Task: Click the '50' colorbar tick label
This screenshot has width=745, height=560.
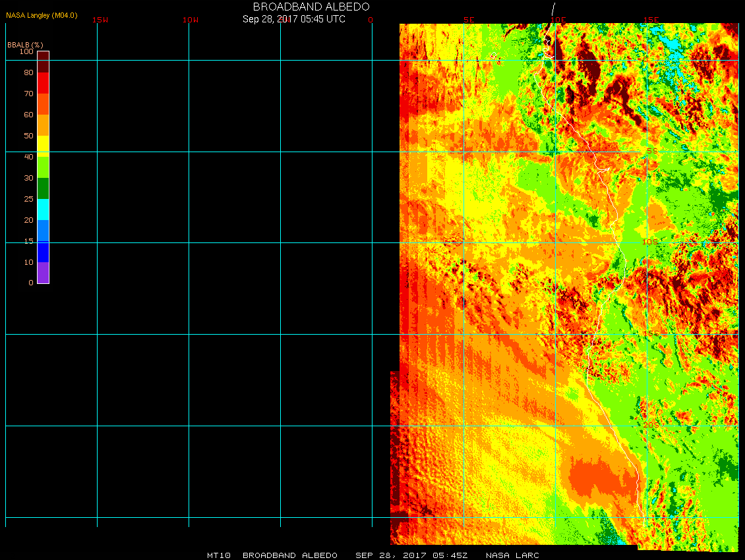Action: pos(28,136)
